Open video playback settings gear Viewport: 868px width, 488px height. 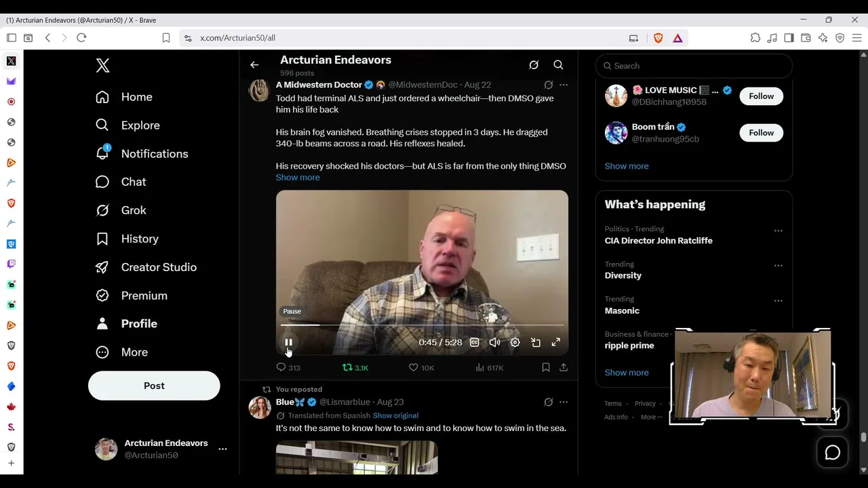tap(515, 343)
